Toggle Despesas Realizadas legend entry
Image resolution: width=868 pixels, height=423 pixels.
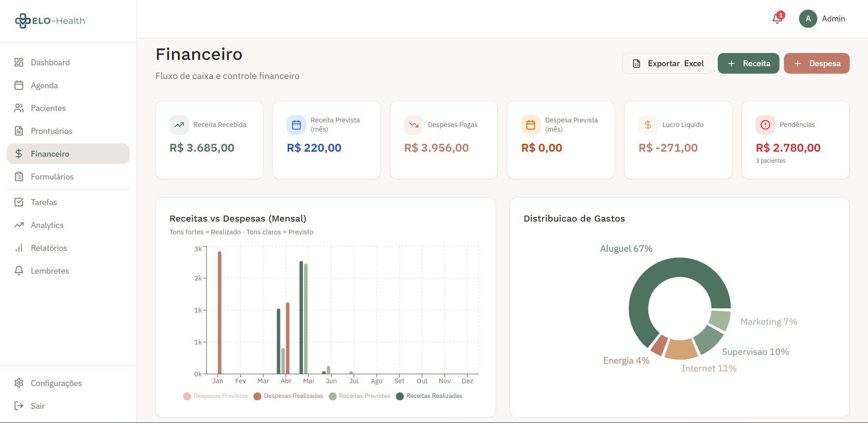[288, 396]
